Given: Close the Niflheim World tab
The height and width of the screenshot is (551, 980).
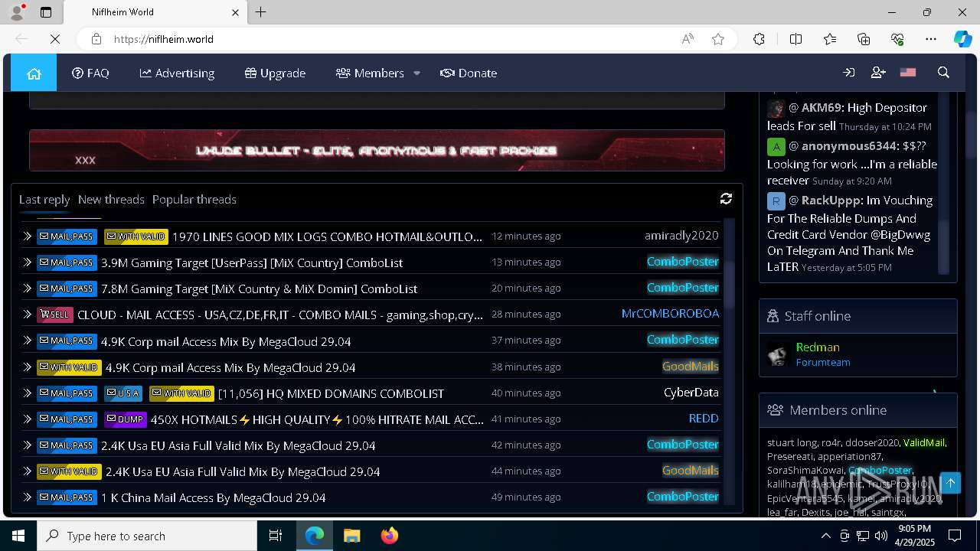Looking at the screenshot, I should [235, 12].
